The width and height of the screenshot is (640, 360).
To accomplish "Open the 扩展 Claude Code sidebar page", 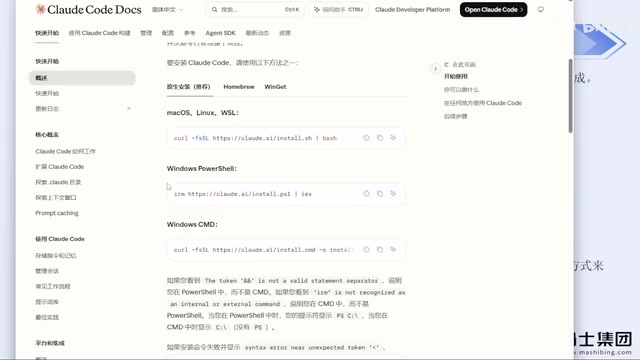I will point(60,167).
